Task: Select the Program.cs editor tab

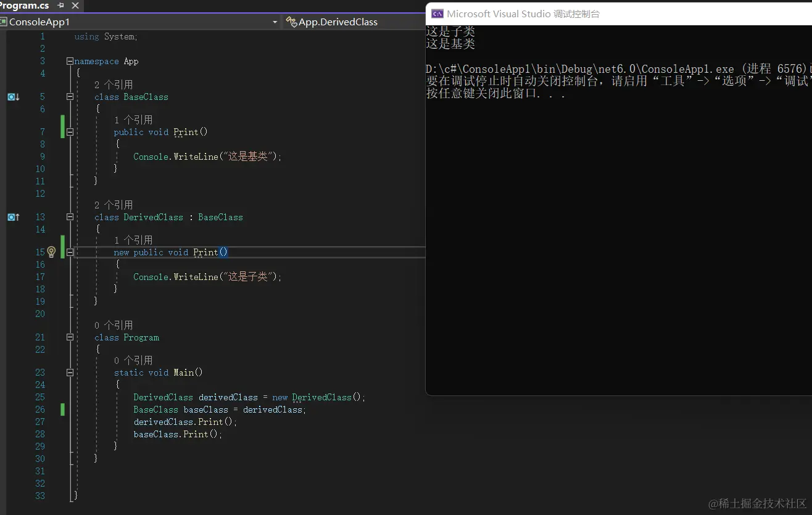Action: (x=25, y=6)
